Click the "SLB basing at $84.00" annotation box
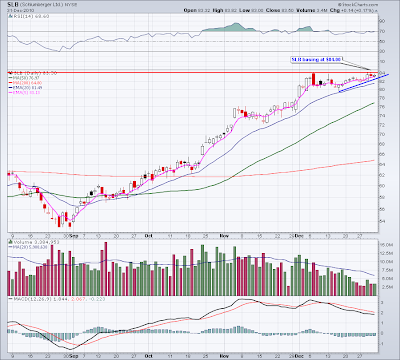 tap(316, 59)
